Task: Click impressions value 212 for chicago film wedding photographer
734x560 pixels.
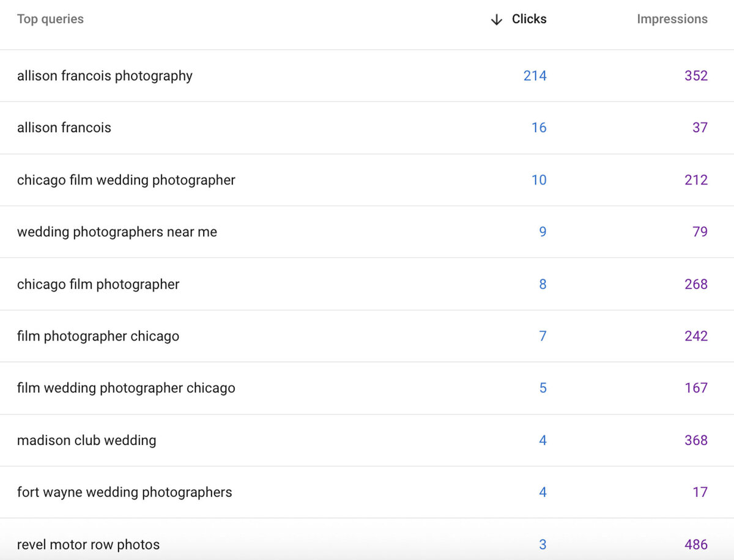Action: coord(697,180)
